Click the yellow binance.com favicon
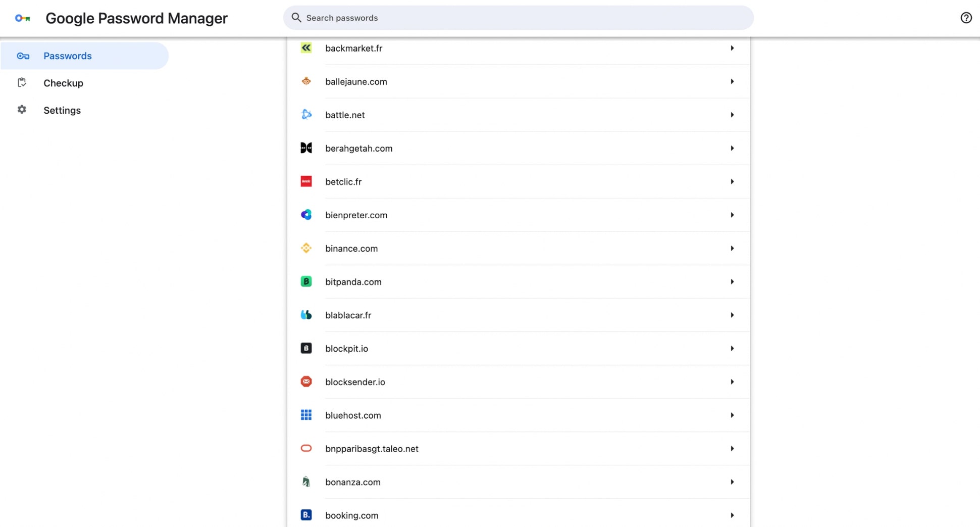This screenshot has height=527, width=980. point(306,248)
